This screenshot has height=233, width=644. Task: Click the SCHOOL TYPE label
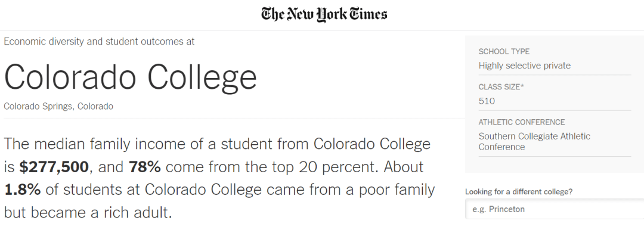504,52
